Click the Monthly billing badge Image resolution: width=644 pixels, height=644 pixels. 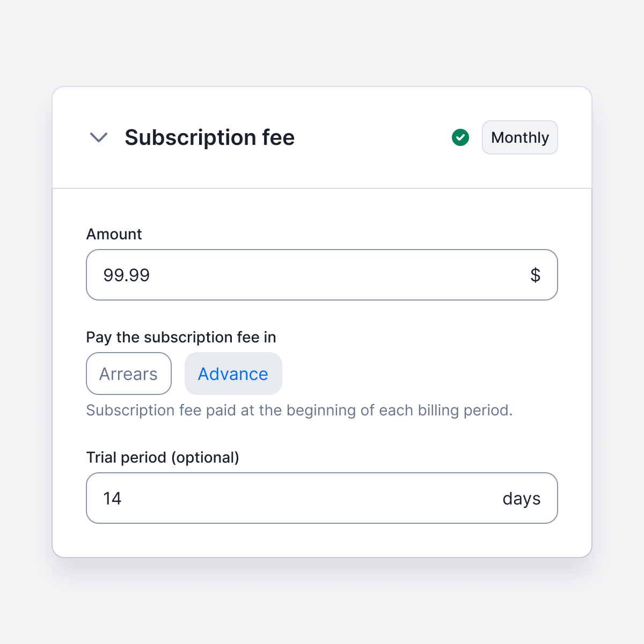coord(520,137)
